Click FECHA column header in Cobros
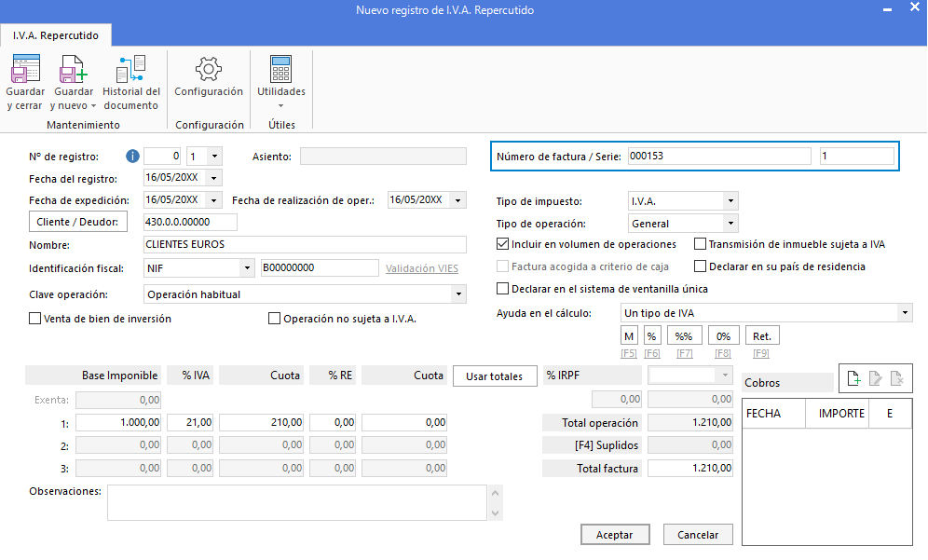 [x=773, y=413]
